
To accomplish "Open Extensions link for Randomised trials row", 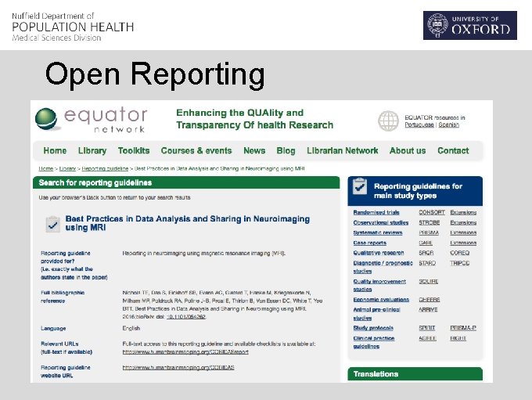I will point(463,212).
